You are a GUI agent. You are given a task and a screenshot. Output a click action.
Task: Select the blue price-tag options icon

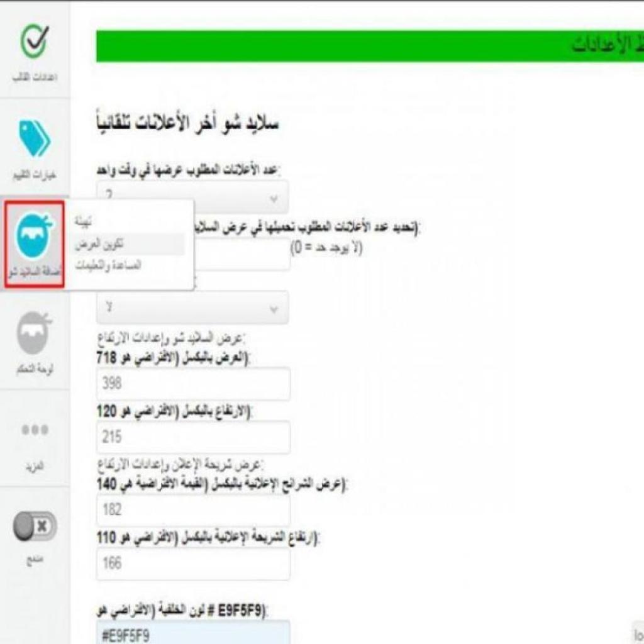[x=35, y=138]
